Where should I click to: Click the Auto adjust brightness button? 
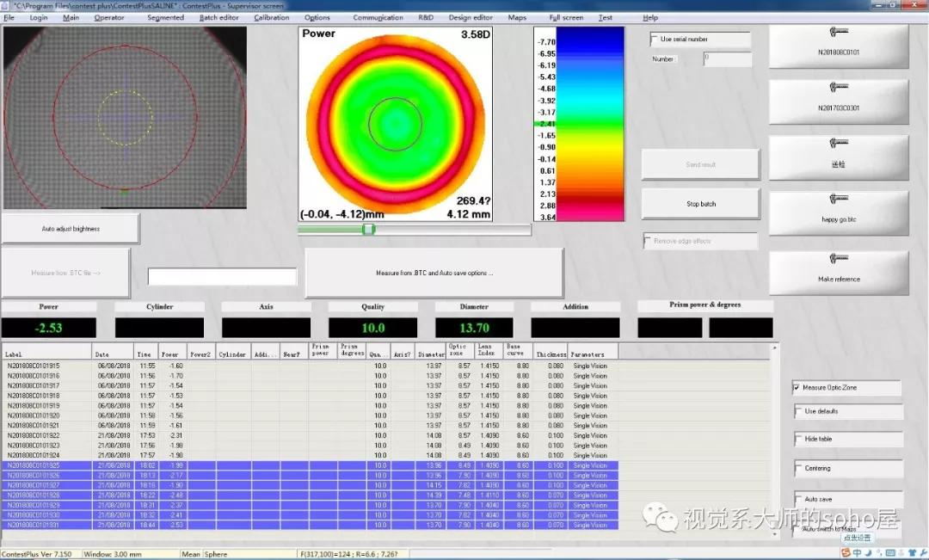[x=71, y=229]
